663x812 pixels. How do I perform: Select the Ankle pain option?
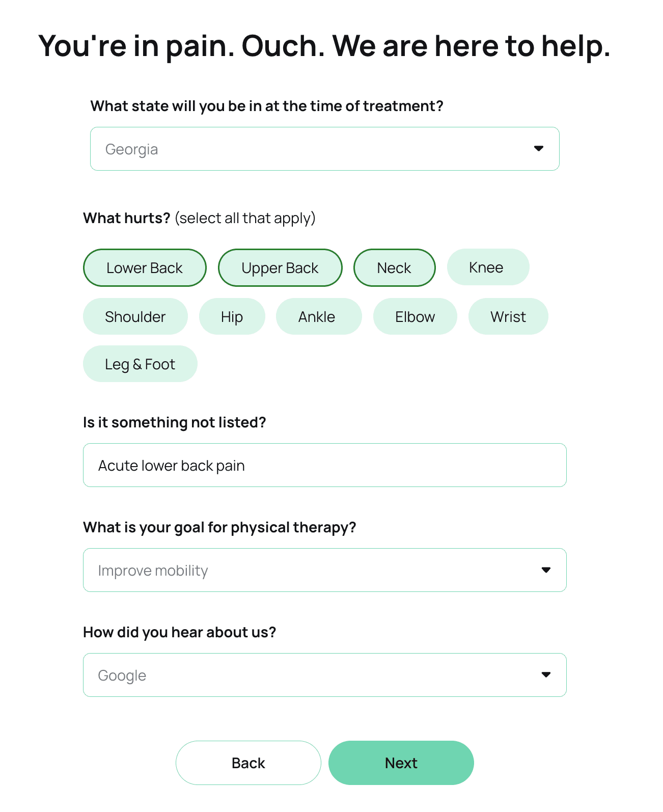click(319, 316)
